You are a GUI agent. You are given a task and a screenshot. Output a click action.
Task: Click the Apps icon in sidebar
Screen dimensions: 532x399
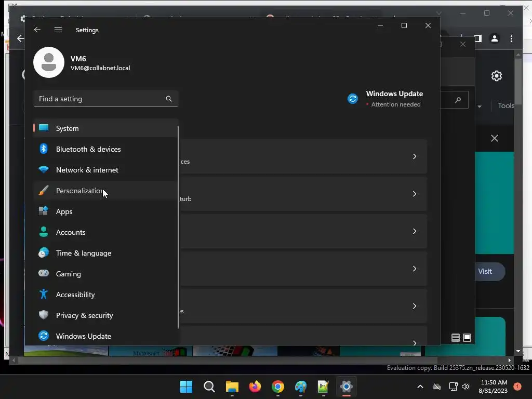click(44, 211)
